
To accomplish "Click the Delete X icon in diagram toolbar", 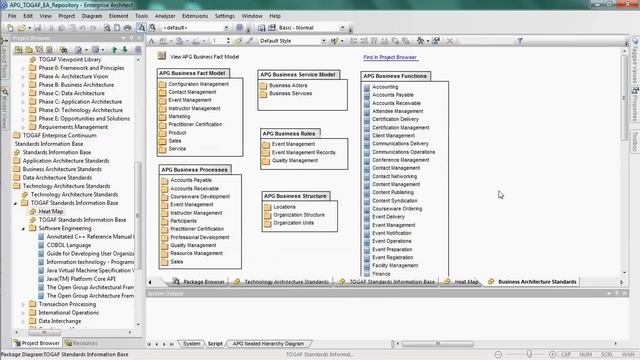I will (x=449, y=41).
